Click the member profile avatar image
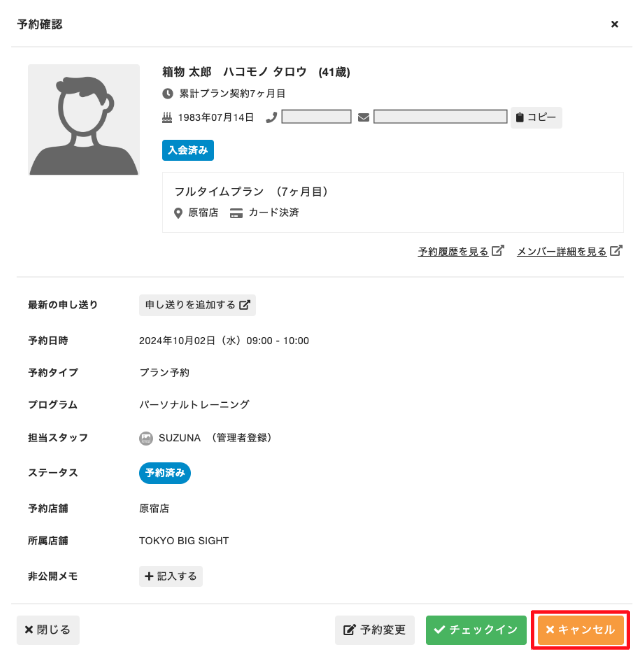The height and width of the screenshot is (659, 635). point(84,120)
